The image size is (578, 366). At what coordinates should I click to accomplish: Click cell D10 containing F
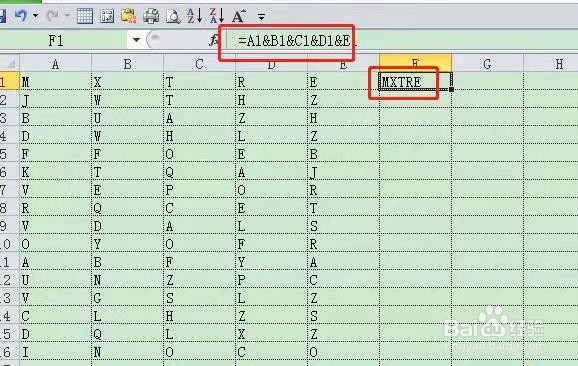pos(271,244)
